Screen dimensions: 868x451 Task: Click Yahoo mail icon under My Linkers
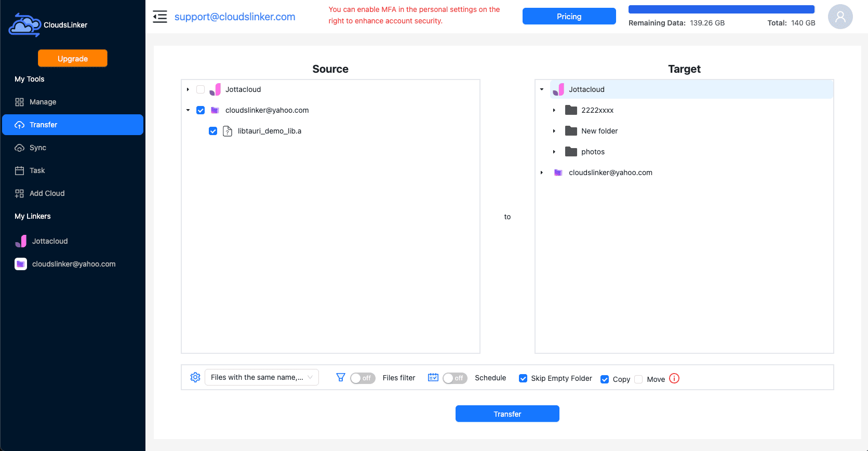[x=21, y=264]
